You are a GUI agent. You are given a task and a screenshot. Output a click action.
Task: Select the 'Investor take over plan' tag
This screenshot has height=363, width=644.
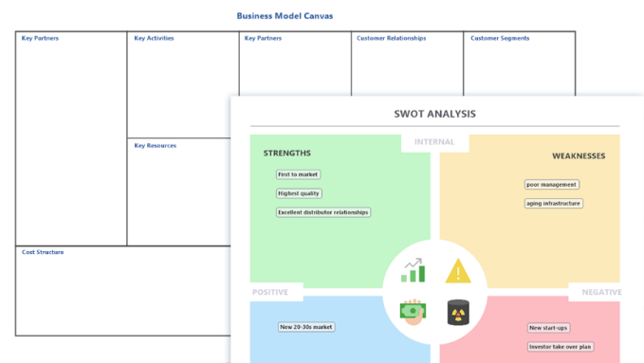561,347
